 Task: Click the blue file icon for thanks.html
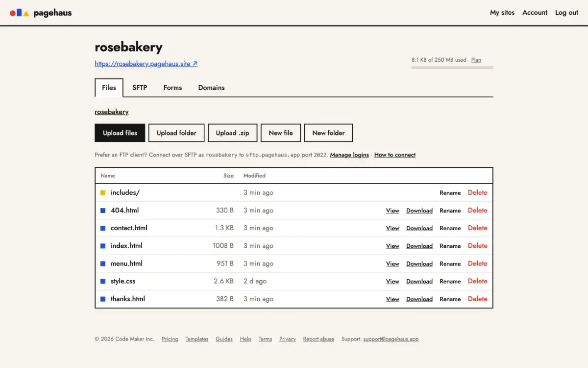pos(103,299)
